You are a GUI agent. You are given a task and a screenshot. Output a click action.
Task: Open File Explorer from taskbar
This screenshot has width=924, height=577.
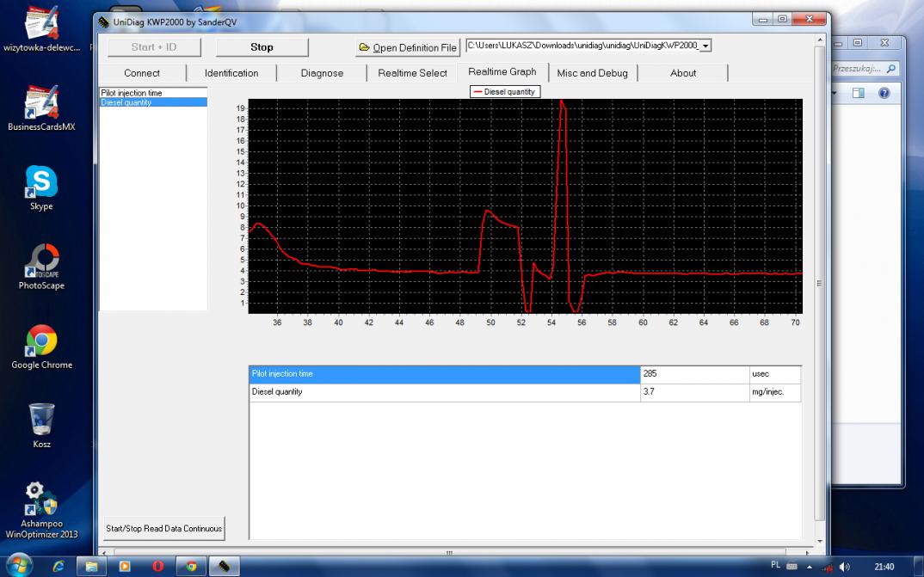coord(91,567)
